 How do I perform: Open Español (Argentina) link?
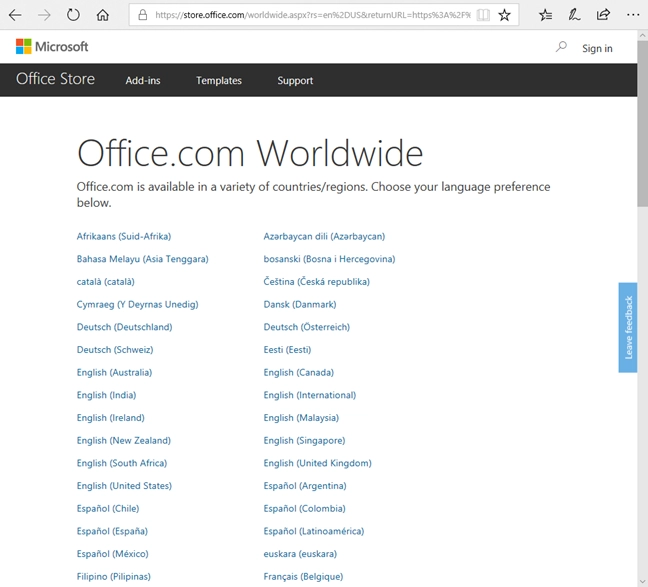click(305, 486)
